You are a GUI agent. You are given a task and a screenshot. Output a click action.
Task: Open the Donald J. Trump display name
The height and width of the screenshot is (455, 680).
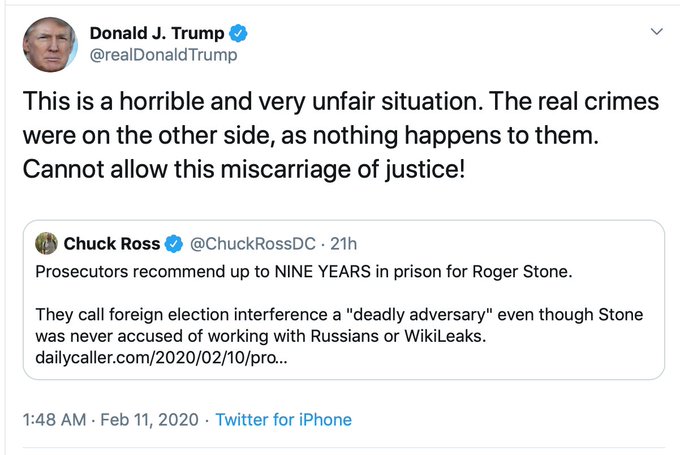(x=157, y=33)
